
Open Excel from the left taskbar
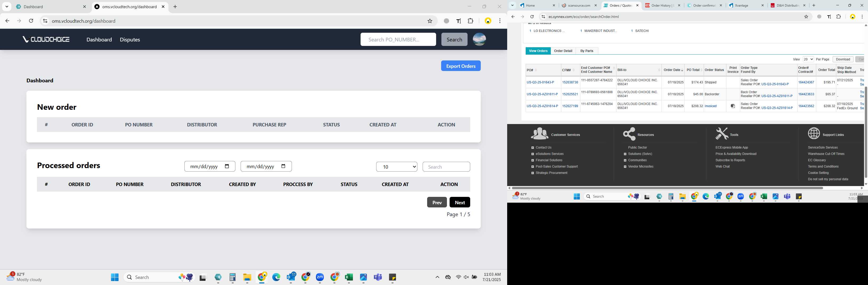coord(349,277)
